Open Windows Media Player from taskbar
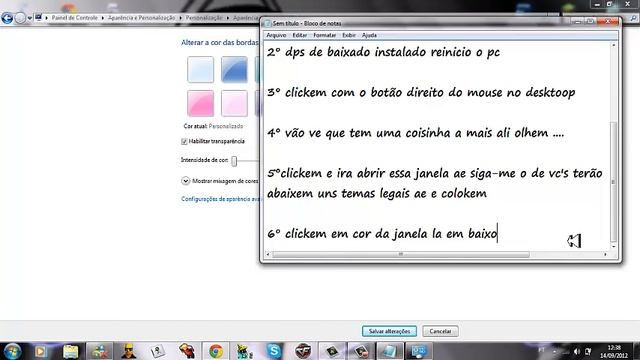This screenshot has width=640, height=360. 40,351
